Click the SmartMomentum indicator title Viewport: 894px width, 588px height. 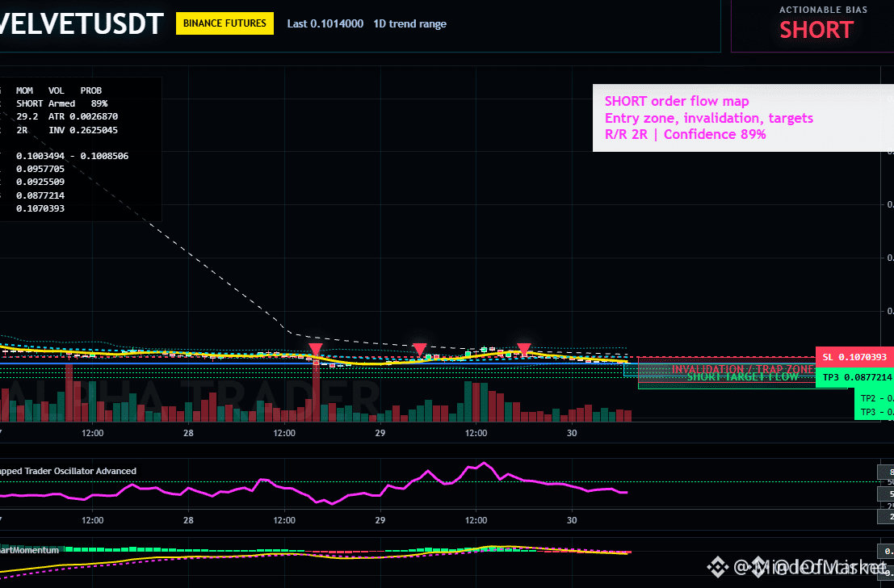[30, 550]
